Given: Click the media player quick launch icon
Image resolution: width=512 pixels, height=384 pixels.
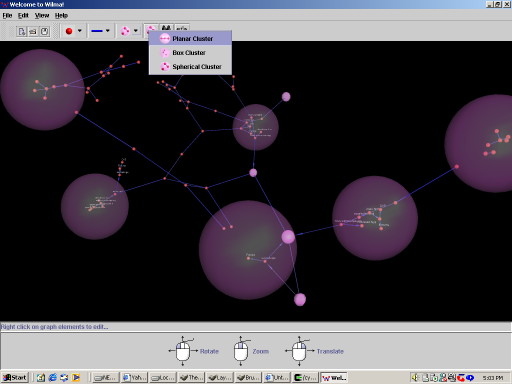Looking at the screenshot, I should 76,377.
